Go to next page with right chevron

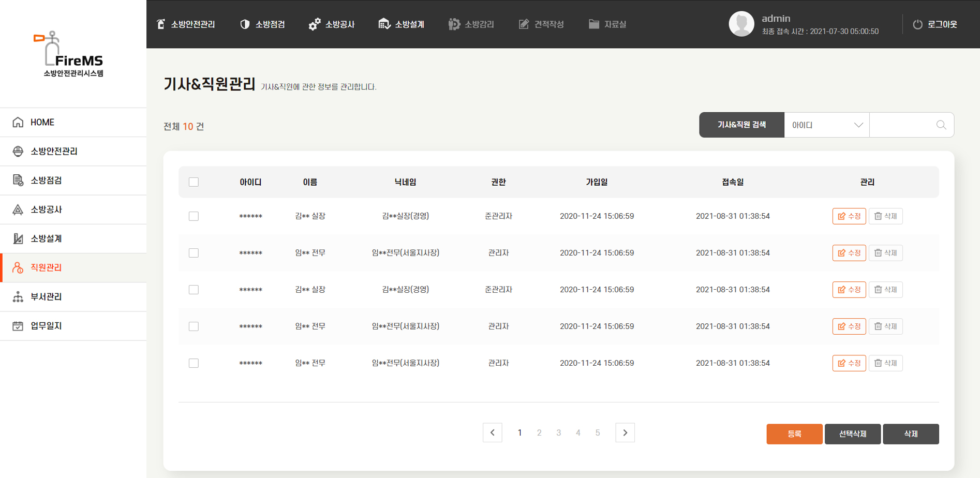[625, 432]
